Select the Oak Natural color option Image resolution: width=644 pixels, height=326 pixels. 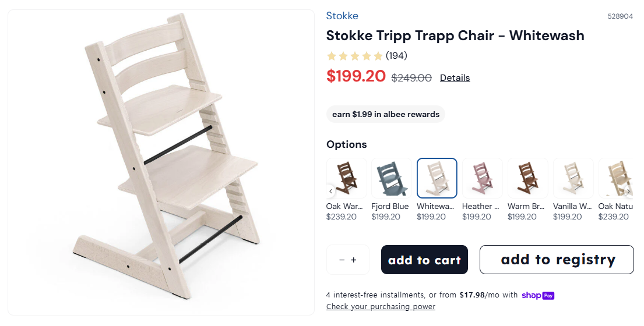(x=616, y=178)
